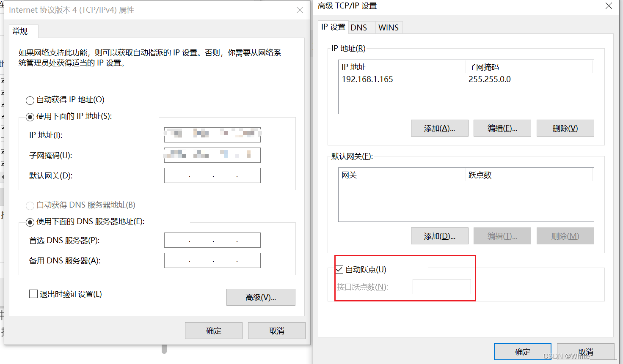Select the 192.168.1.165 list entry
The image size is (623, 364).
367,79
